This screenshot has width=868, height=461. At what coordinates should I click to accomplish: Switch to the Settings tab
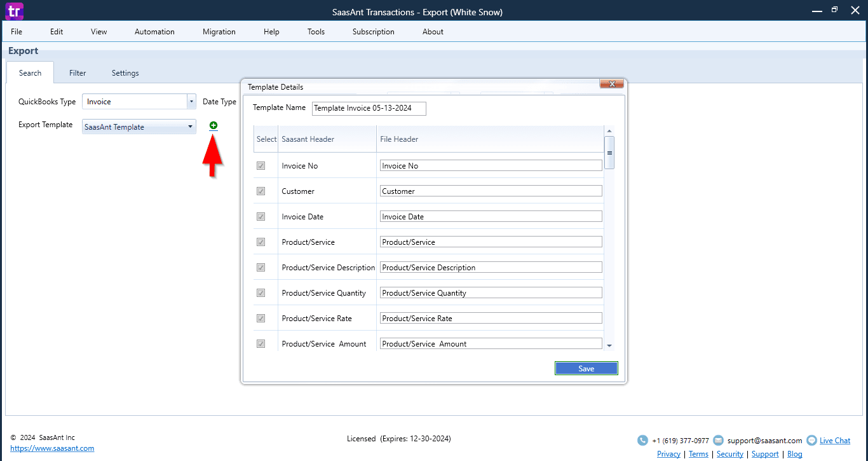[x=125, y=72]
